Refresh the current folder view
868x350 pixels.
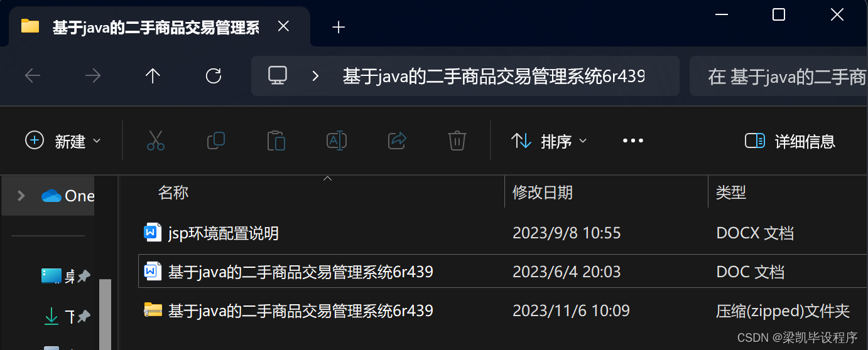(214, 77)
